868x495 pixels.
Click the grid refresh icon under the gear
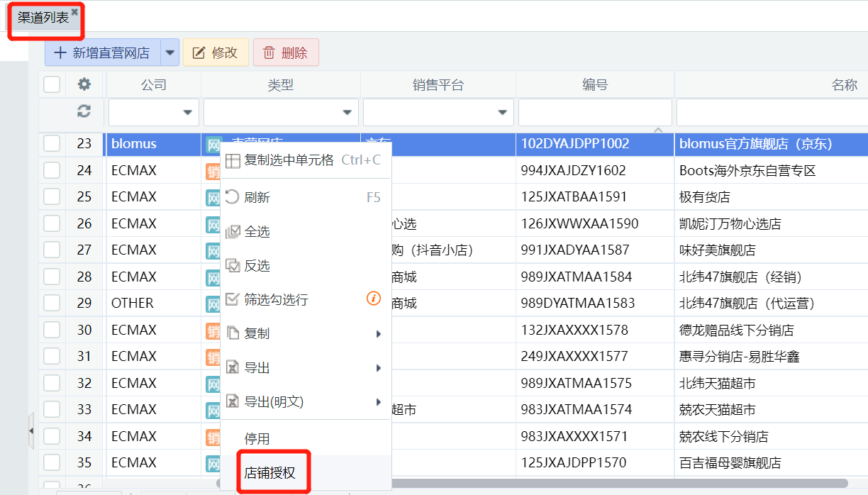pyautogui.click(x=84, y=111)
